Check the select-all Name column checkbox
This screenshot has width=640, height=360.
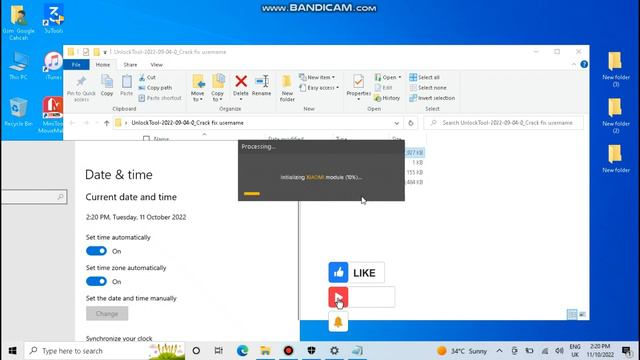pyautogui.click(x=147, y=139)
